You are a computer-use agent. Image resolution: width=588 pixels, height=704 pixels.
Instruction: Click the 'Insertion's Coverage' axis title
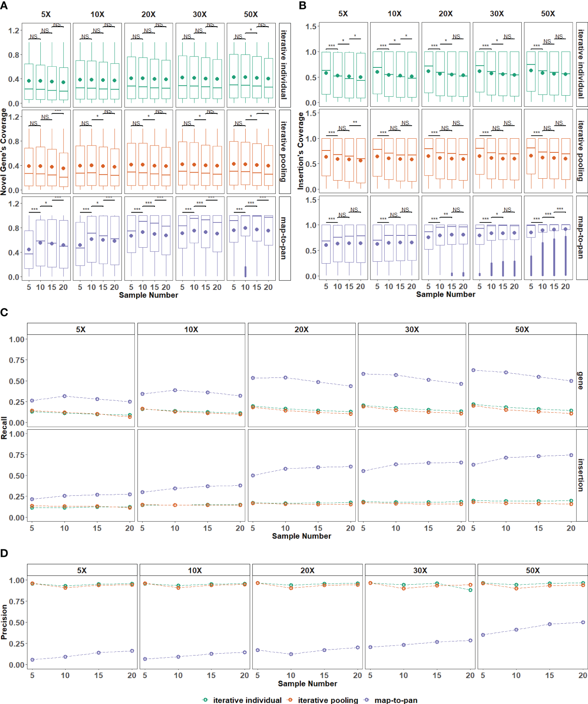(x=301, y=151)
